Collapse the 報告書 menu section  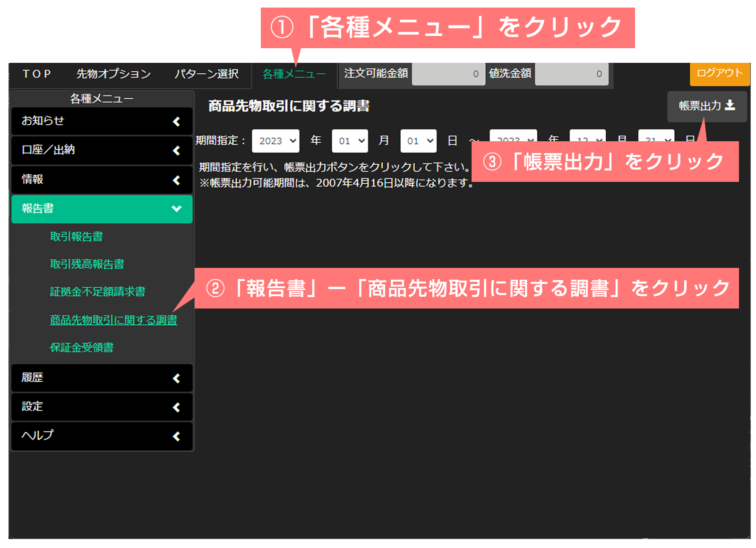(x=102, y=209)
